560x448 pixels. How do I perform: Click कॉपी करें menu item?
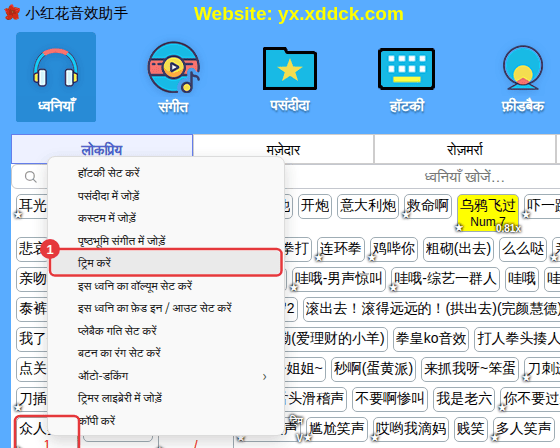click(166, 420)
